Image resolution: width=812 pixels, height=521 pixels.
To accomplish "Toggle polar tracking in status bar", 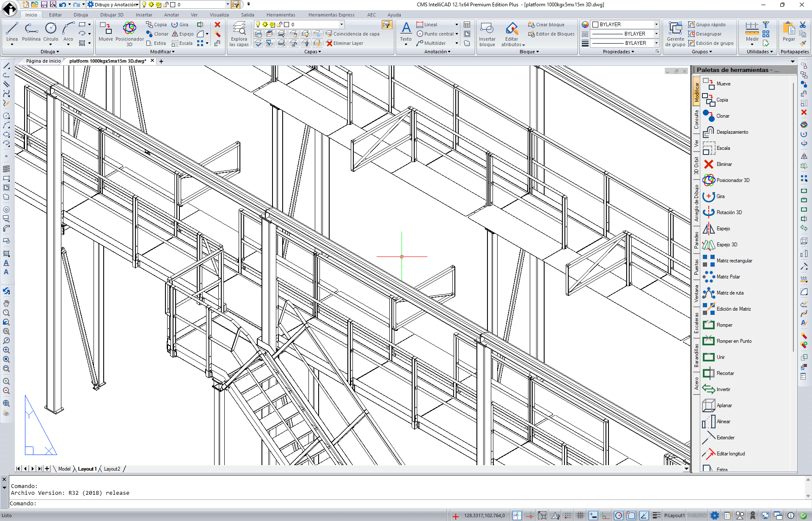I will (x=618, y=515).
